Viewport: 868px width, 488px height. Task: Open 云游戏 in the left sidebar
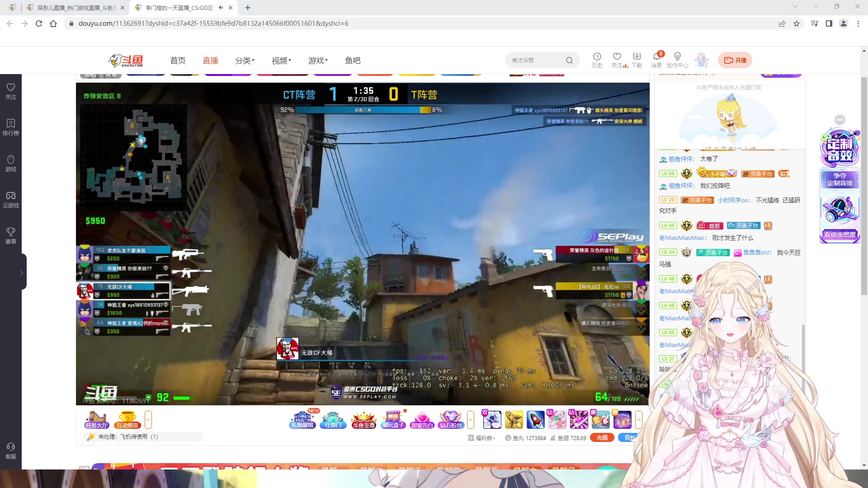coord(11,199)
